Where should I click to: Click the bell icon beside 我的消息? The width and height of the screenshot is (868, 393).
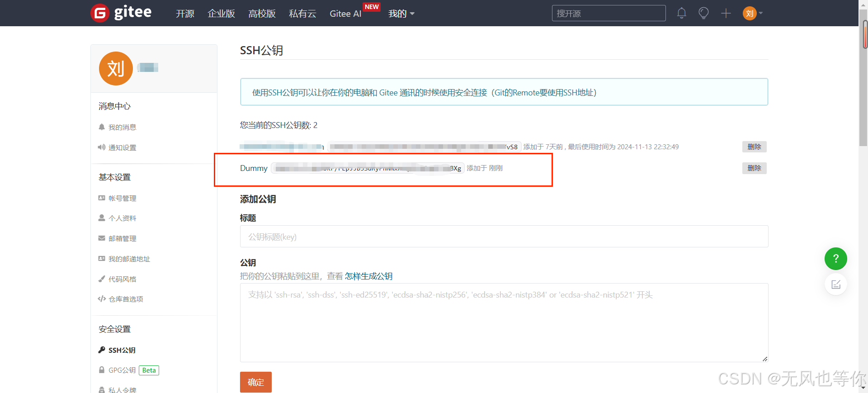pos(102,127)
